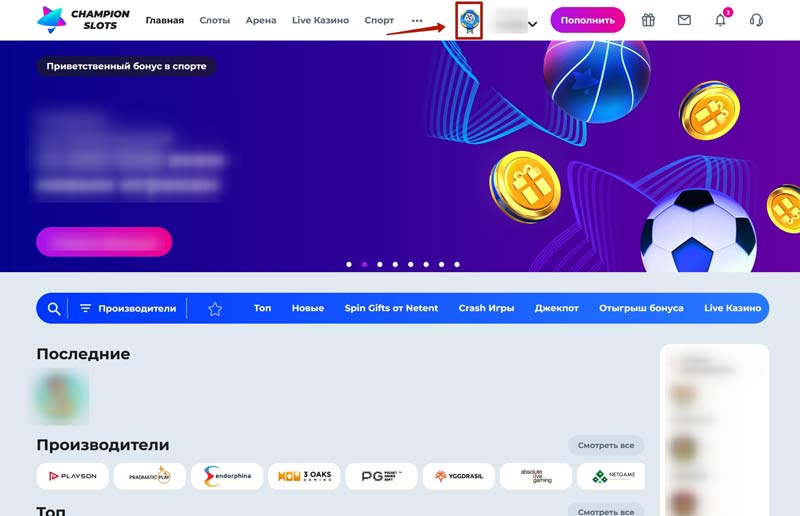Open the Live Казино header menu

click(320, 20)
